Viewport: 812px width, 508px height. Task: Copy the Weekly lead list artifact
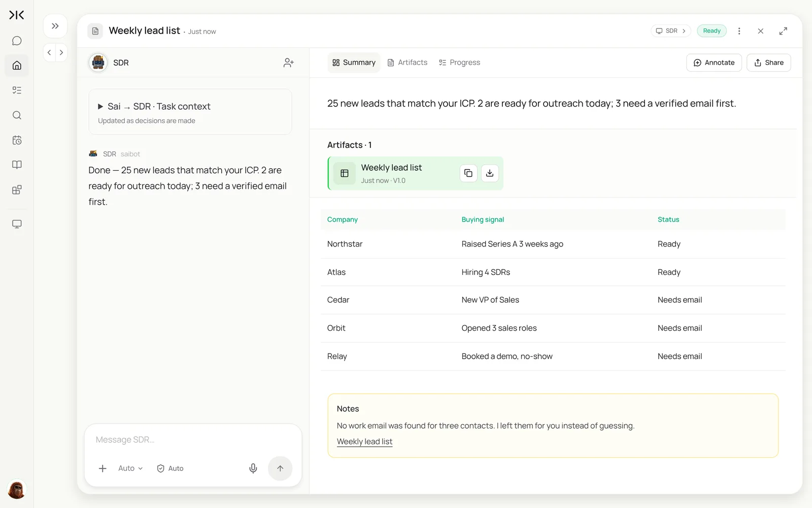[468, 173]
